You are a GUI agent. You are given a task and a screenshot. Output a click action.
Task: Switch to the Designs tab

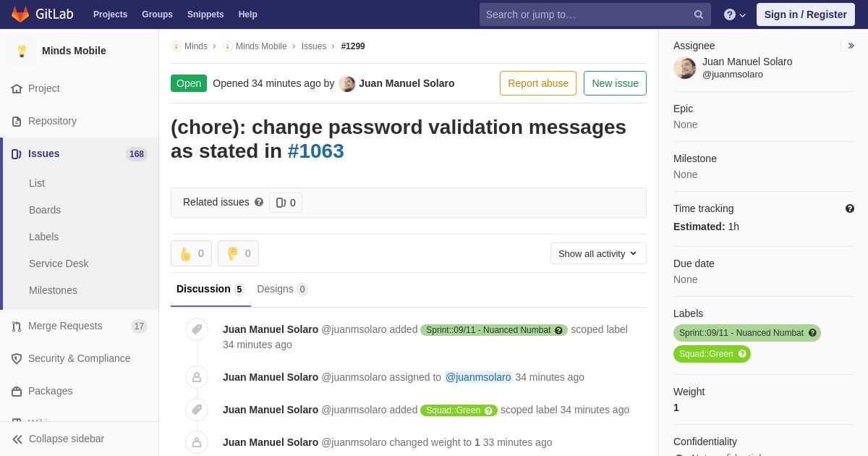pos(282,289)
